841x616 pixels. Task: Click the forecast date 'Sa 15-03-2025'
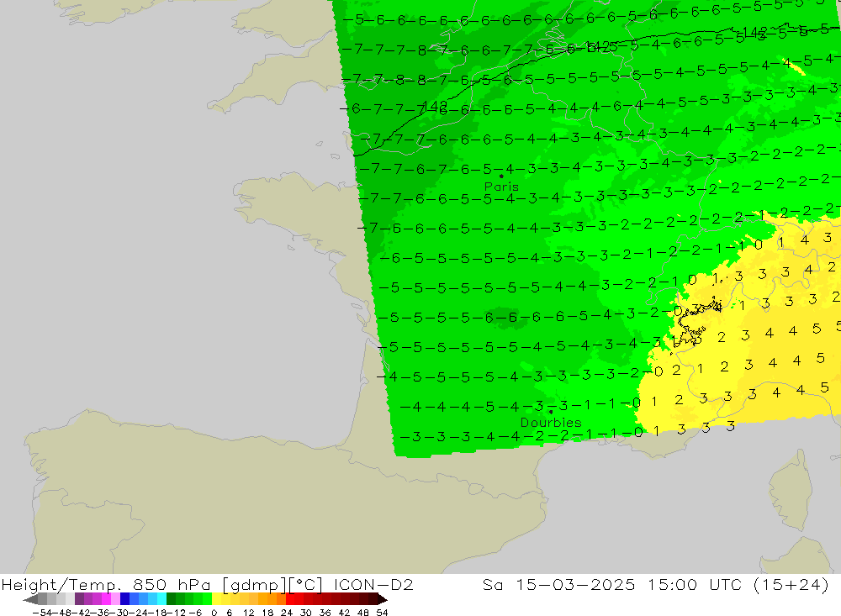tap(559, 584)
